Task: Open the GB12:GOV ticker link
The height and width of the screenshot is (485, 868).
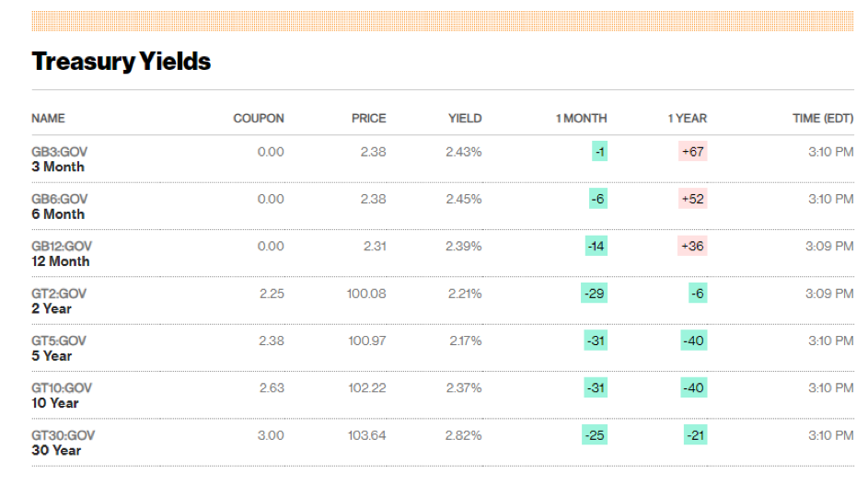Action: (62, 247)
